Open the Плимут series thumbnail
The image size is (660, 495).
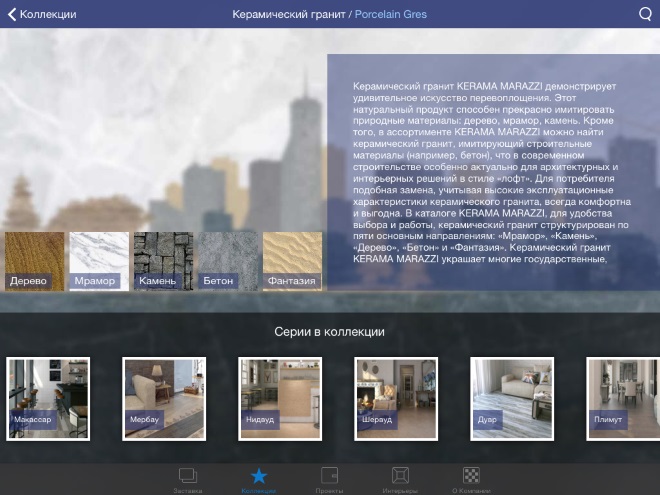click(623, 399)
